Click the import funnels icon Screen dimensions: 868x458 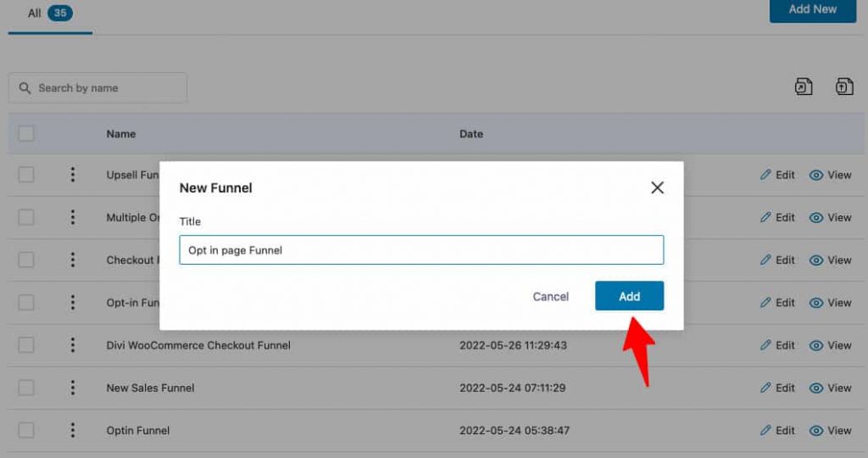844,87
